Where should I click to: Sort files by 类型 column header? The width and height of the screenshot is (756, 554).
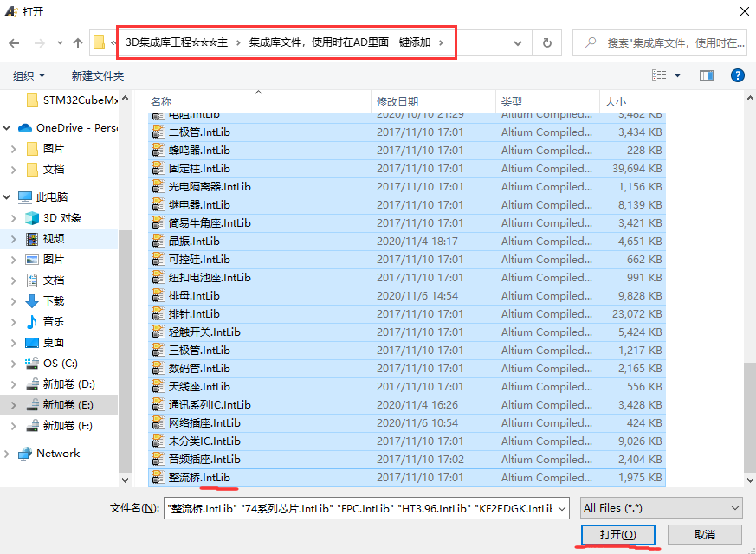coord(547,101)
